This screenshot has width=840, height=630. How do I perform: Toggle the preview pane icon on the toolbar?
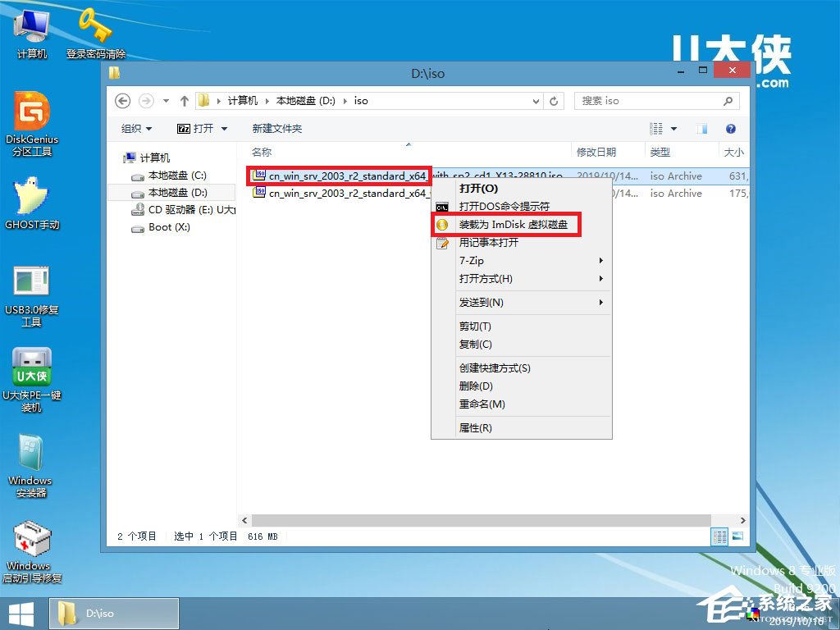[700, 129]
